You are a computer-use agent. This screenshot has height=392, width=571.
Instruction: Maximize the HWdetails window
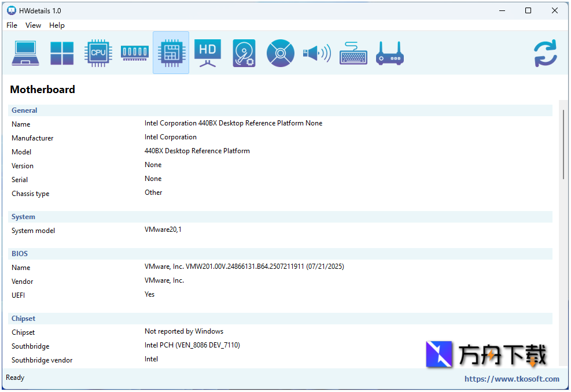click(528, 10)
